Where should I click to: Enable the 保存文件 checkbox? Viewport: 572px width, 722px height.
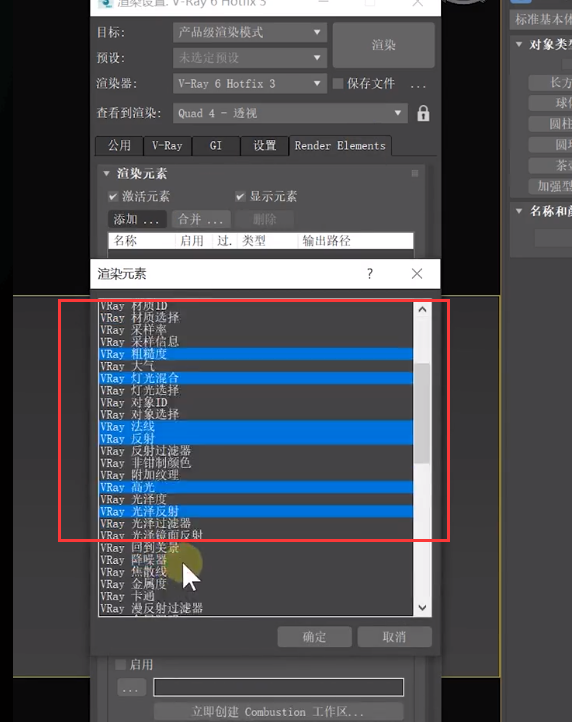[x=338, y=83]
